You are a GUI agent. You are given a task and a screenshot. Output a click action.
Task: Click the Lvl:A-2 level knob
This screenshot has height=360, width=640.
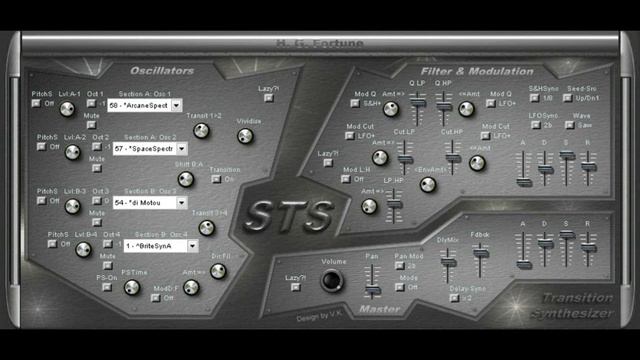point(73,152)
